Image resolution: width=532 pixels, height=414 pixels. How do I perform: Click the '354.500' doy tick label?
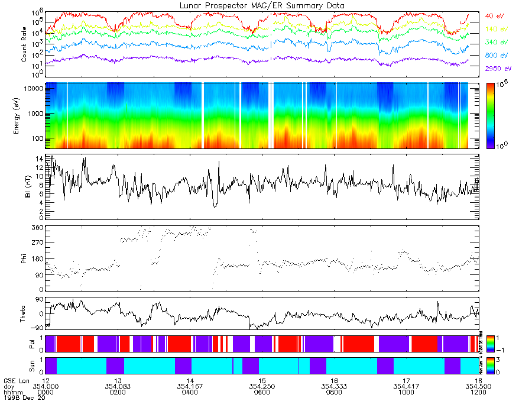click(478, 387)
